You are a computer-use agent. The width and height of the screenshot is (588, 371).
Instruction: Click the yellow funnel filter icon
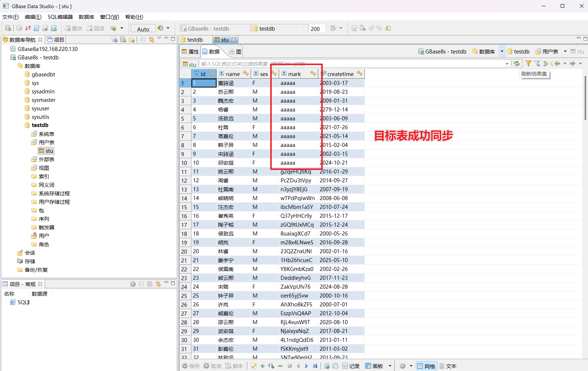(528, 63)
